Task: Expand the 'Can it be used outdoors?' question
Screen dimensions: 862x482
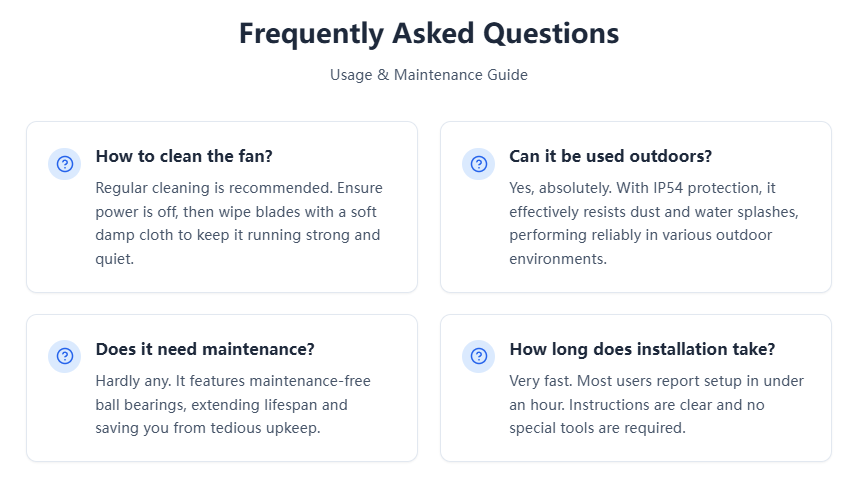Action: [610, 156]
